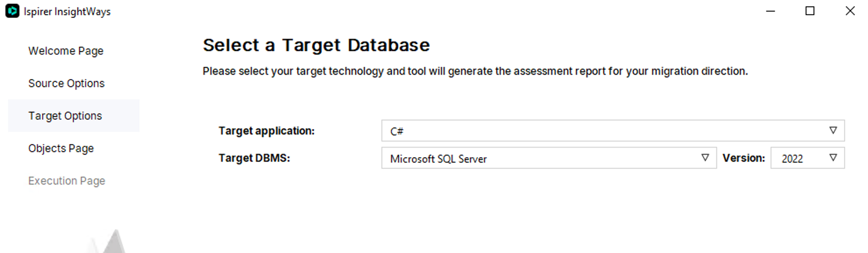Open the Target DBMS dropdown arrow
Viewport: 868px width, 253px height.
click(705, 158)
